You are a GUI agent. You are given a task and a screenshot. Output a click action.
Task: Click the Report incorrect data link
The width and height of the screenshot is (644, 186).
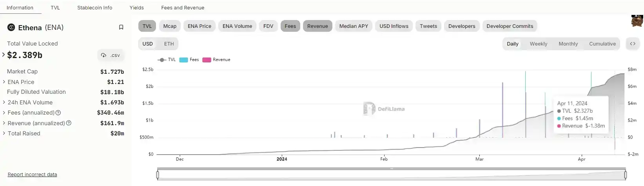tap(32, 175)
